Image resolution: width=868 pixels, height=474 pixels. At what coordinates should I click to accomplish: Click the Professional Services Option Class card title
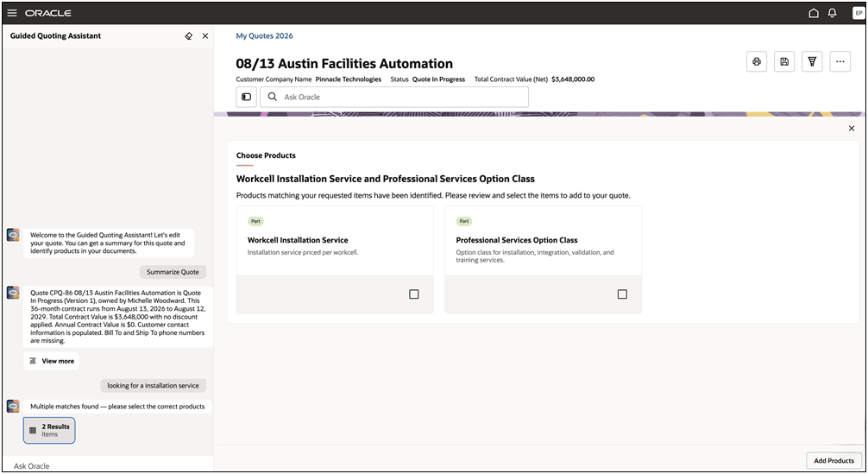point(517,240)
